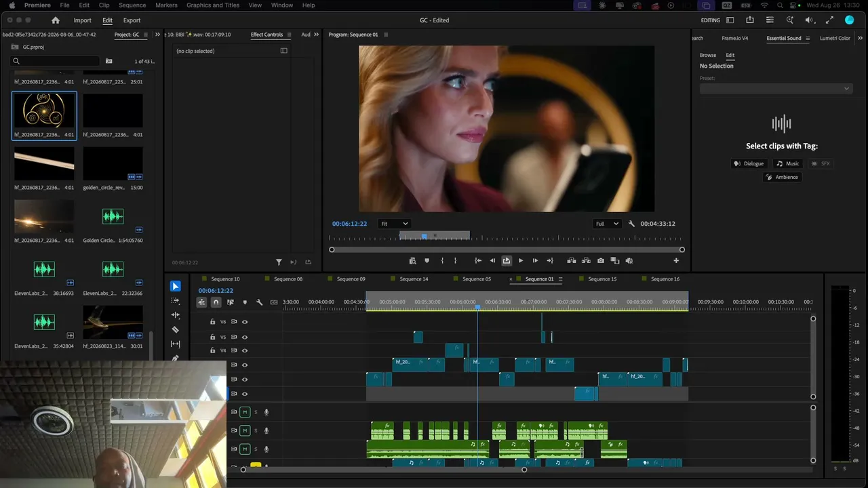868x488 pixels.
Task: Pick the Razor tool
Action: (176, 329)
